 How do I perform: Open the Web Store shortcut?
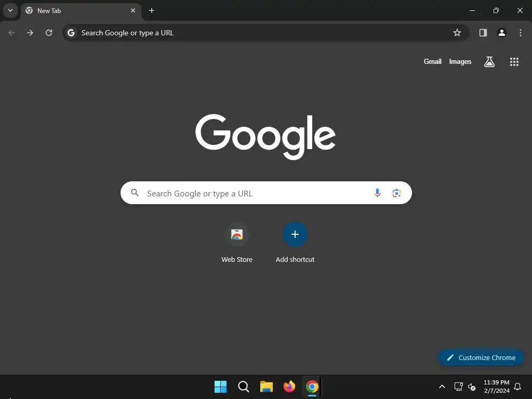coord(237,234)
